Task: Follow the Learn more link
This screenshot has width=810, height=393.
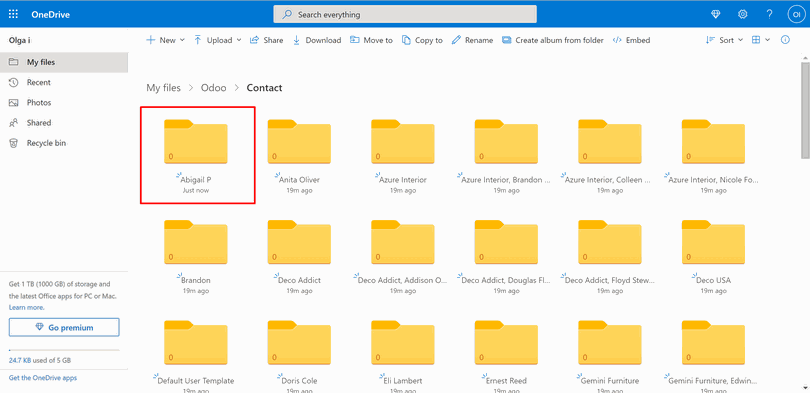Action: [26, 307]
